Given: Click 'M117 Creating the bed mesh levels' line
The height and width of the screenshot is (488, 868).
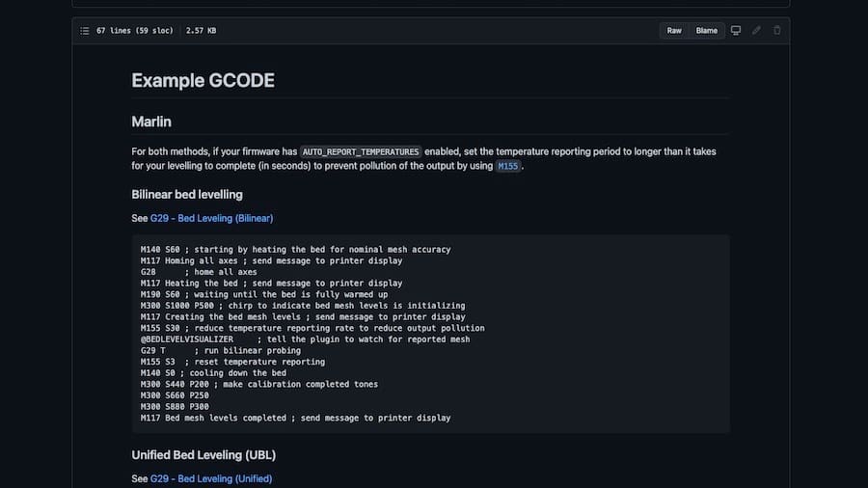Looking at the screenshot, I should pos(303,316).
